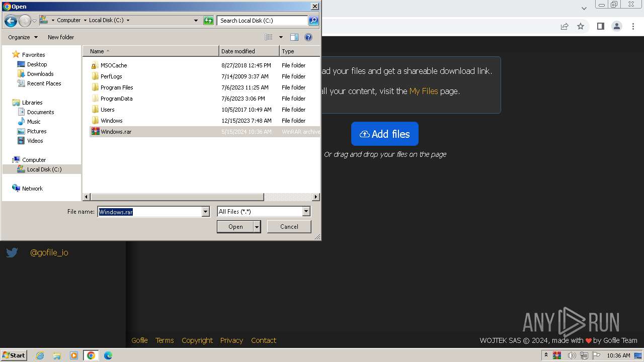
Task: Open recent pages dropdown arrow
Action: (34, 21)
